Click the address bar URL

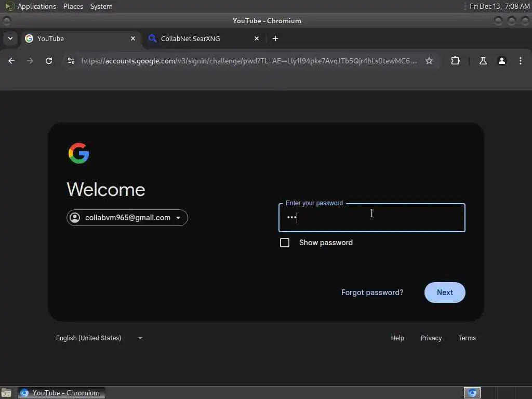pos(249,61)
